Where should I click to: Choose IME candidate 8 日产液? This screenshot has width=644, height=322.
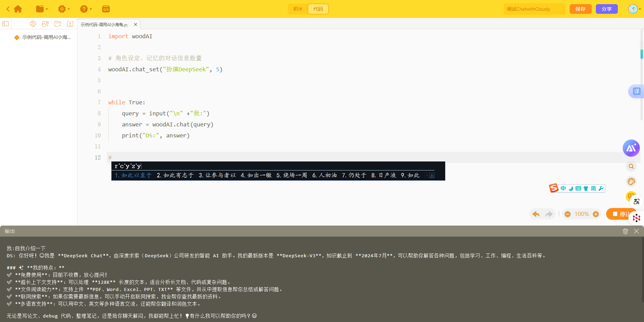384,175
